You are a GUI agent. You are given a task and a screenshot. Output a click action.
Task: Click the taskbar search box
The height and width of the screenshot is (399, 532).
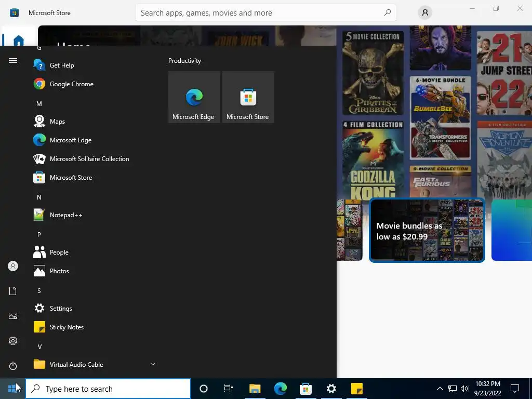[x=108, y=389]
